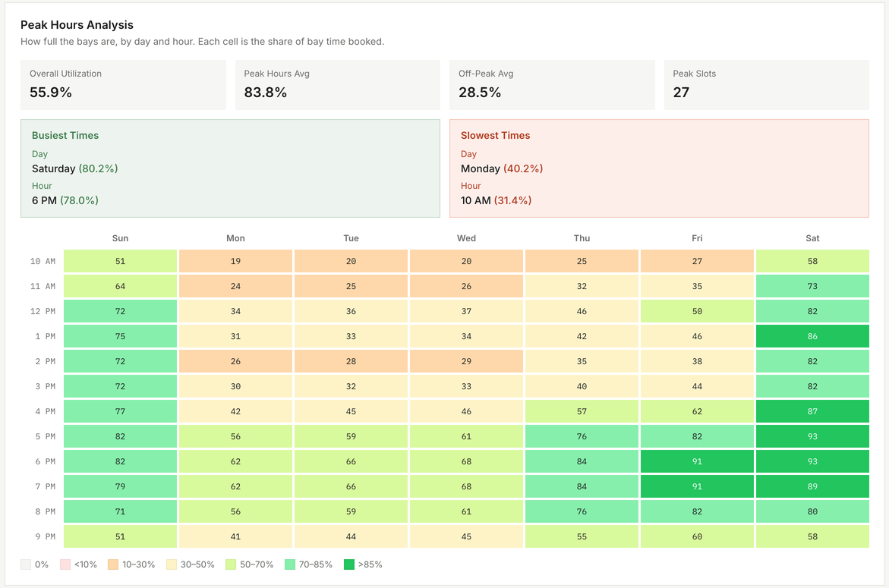This screenshot has width=889, height=588.
Task: Click the Peak Hours Avg 83.8% card
Action: pos(337,85)
